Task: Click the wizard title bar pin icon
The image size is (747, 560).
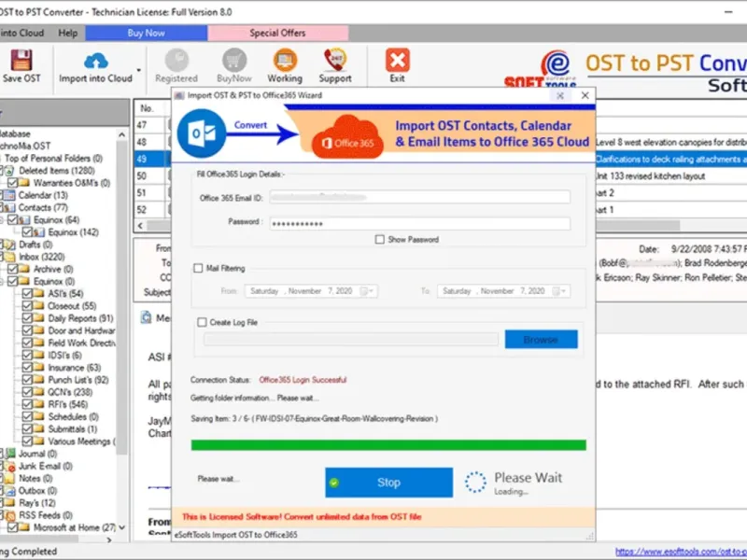Action: [x=560, y=96]
